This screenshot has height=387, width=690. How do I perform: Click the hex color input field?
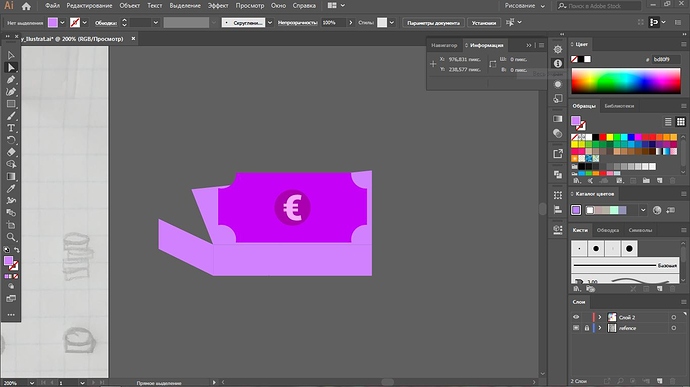666,59
